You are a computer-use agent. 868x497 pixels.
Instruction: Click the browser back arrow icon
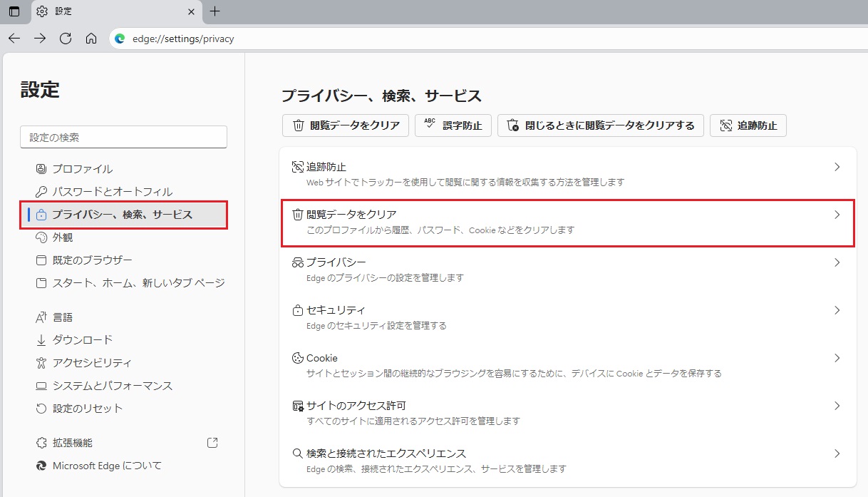[x=14, y=39]
